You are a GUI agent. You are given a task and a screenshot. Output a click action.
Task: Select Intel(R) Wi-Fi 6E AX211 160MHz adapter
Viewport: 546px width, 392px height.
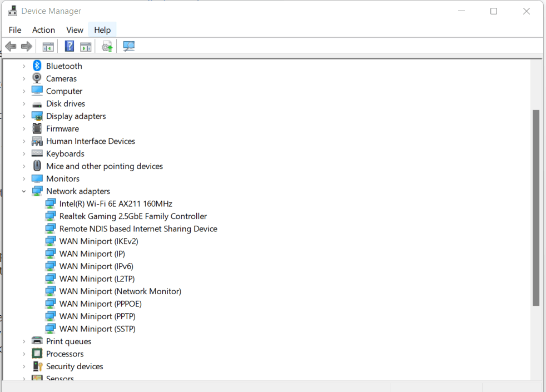(116, 204)
